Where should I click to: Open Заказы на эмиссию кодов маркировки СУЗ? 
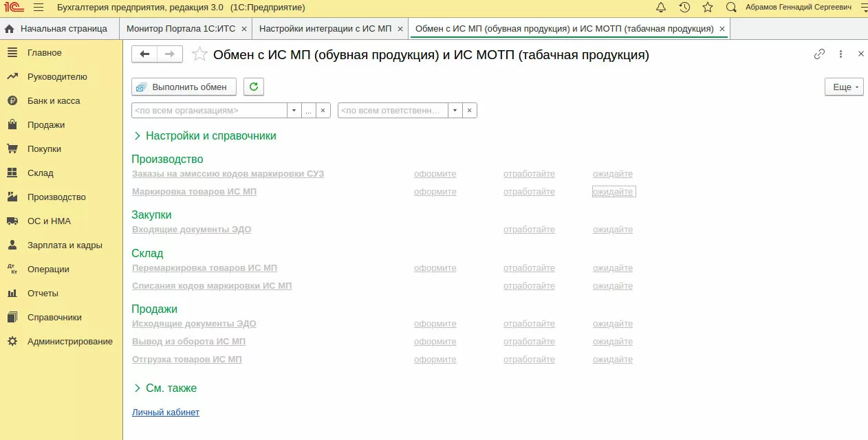click(x=228, y=174)
